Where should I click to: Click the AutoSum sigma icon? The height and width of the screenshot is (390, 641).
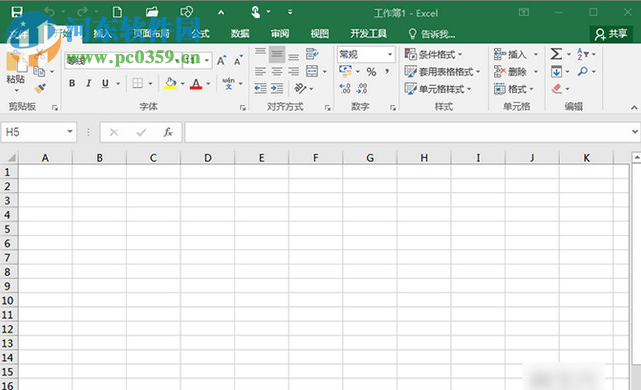pos(556,54)
